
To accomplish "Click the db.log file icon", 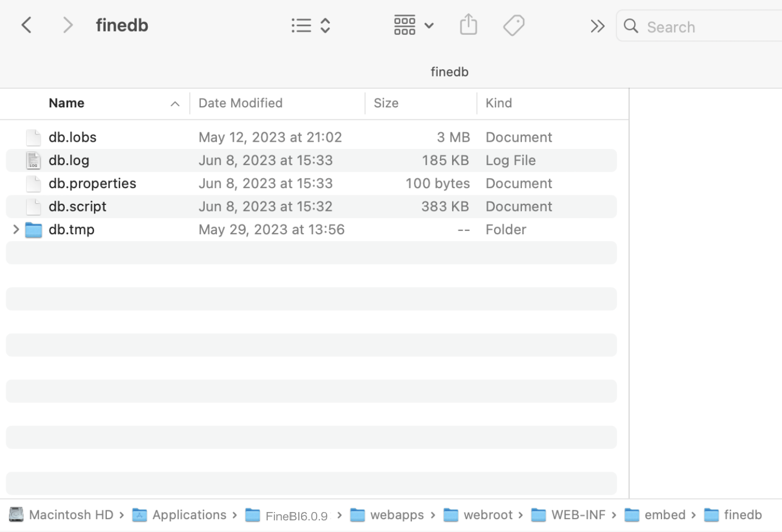I will (x=33, y=160).
